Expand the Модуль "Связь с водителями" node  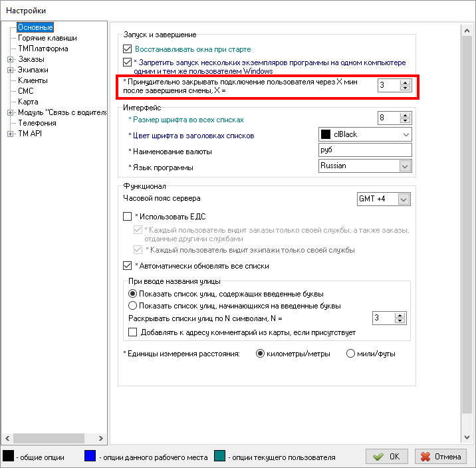(x=11, y=112)
